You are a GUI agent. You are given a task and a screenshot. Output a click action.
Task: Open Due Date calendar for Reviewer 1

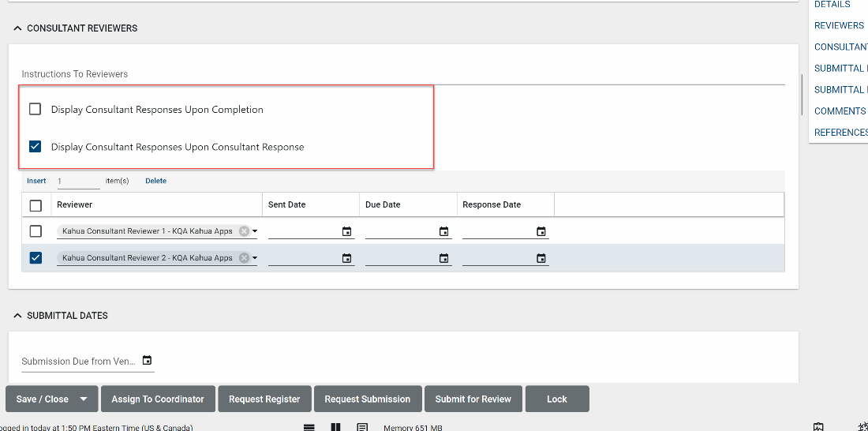(x=443, y=231)
